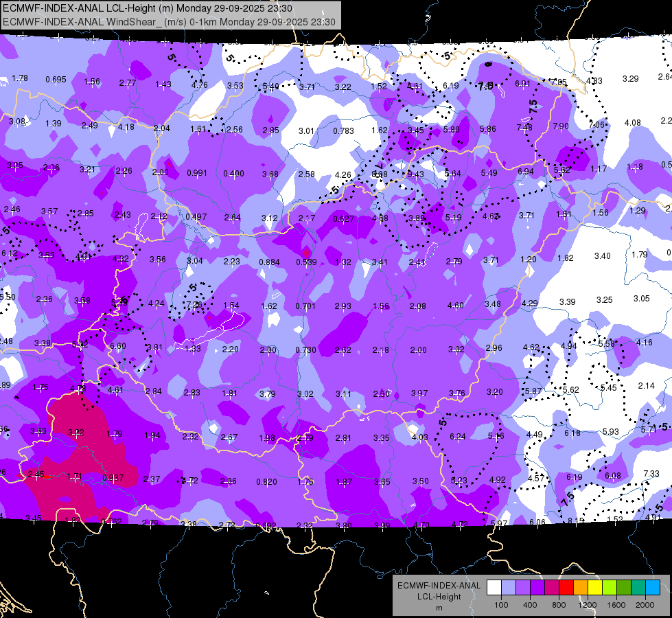
Task: Click the wind shear value 2.45
Action: click(x=36, y=474)
